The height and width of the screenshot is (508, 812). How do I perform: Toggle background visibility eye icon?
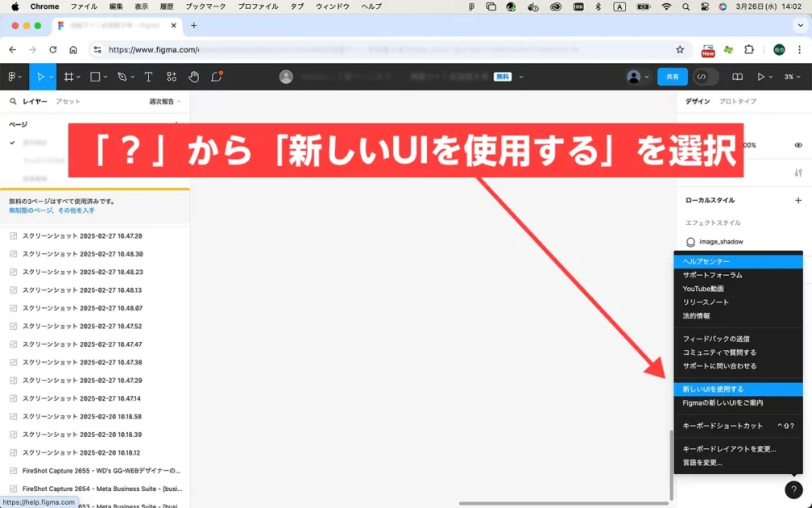(798, 145)
